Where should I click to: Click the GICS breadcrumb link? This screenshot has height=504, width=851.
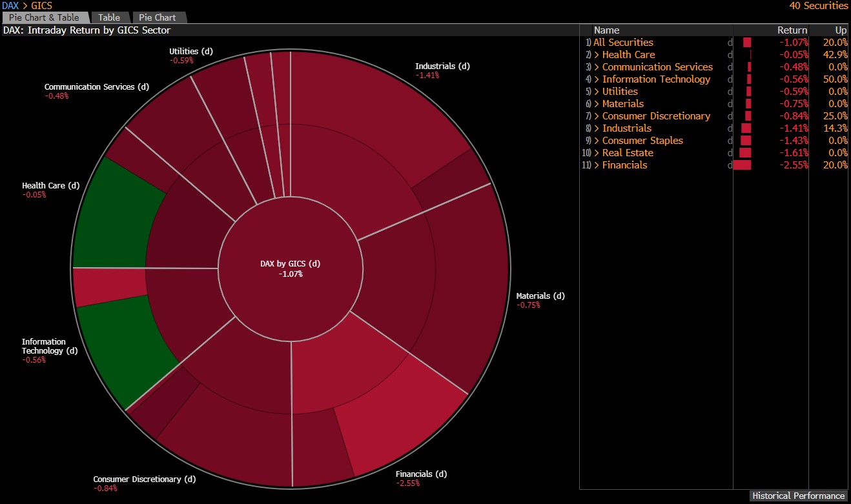pyautogui.click(x=42, y=5)
